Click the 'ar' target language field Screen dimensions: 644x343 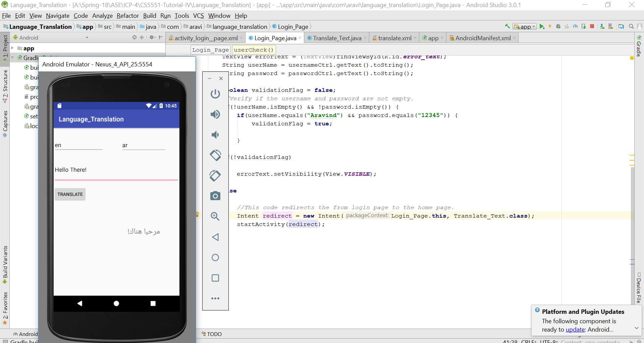pyautogui.click(x=144, y=145)
